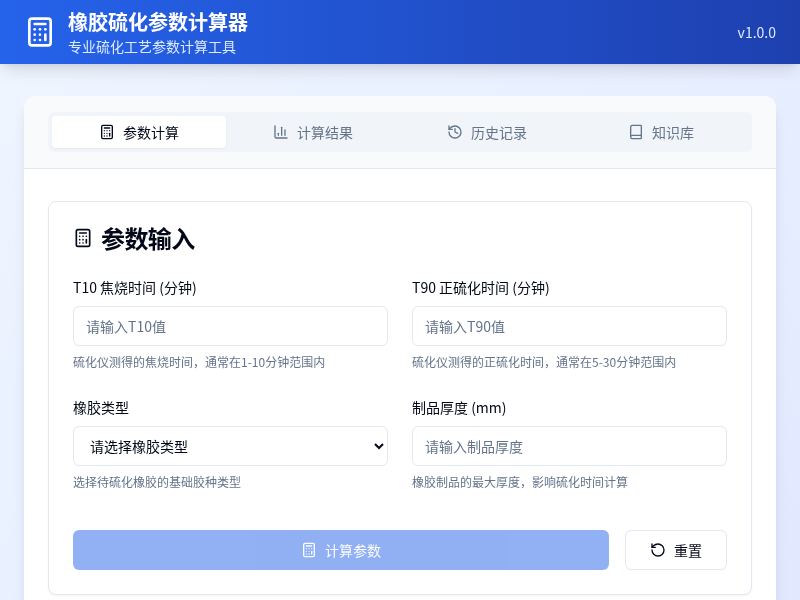The width and height of the screenshot is (800, 600).
Task: Switch to the 参数计算 tab
Action: (x=139, y=132)
